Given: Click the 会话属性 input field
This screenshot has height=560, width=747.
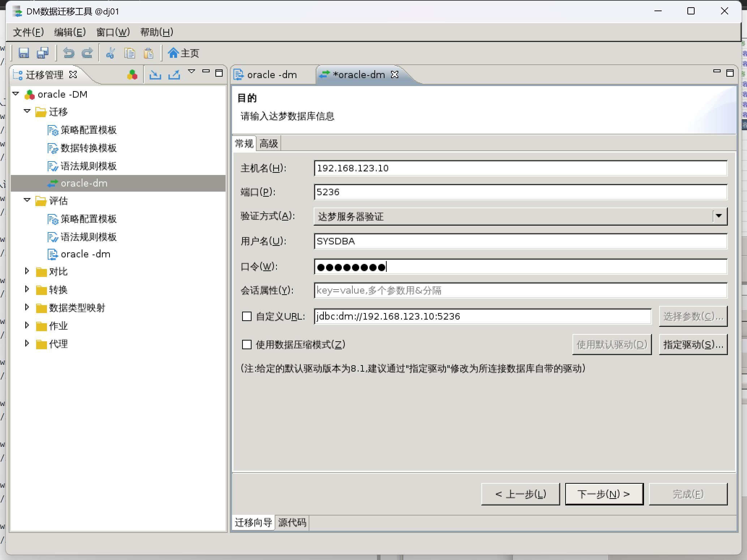Looking at the screenshot, I should 520,290.
